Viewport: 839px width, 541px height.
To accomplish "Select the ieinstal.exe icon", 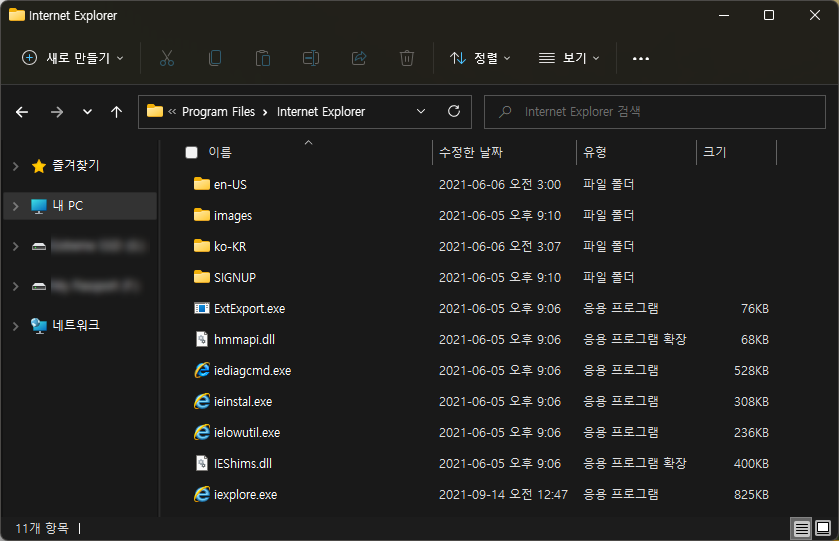I will (x=202, y=401).
